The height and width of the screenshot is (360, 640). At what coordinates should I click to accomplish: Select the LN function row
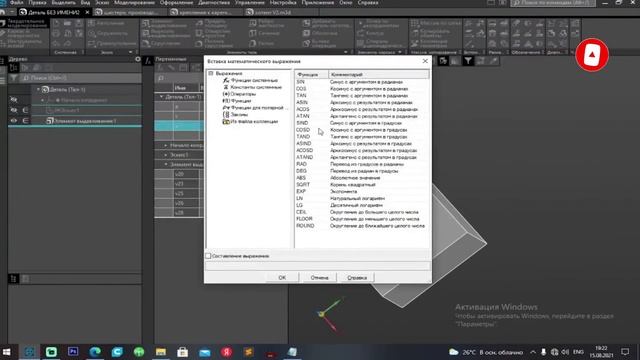click(x=361, y=198)
